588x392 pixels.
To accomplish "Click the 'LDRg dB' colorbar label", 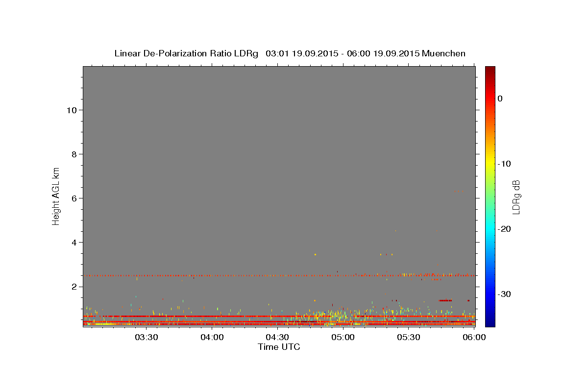I will [x=515, y=197].
